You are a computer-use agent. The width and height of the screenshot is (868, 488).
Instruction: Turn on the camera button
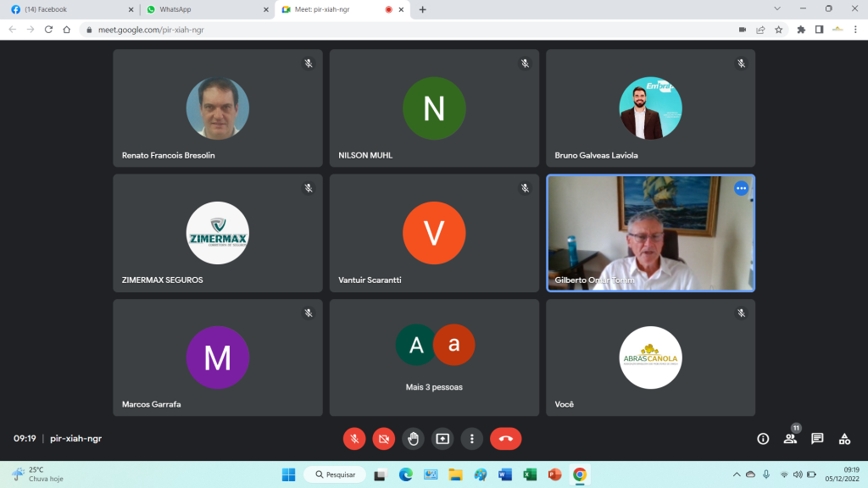(384, 439)
